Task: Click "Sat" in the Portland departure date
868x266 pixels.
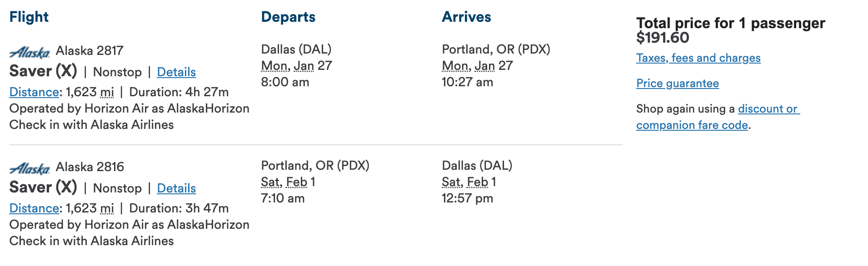Action: 270,182
